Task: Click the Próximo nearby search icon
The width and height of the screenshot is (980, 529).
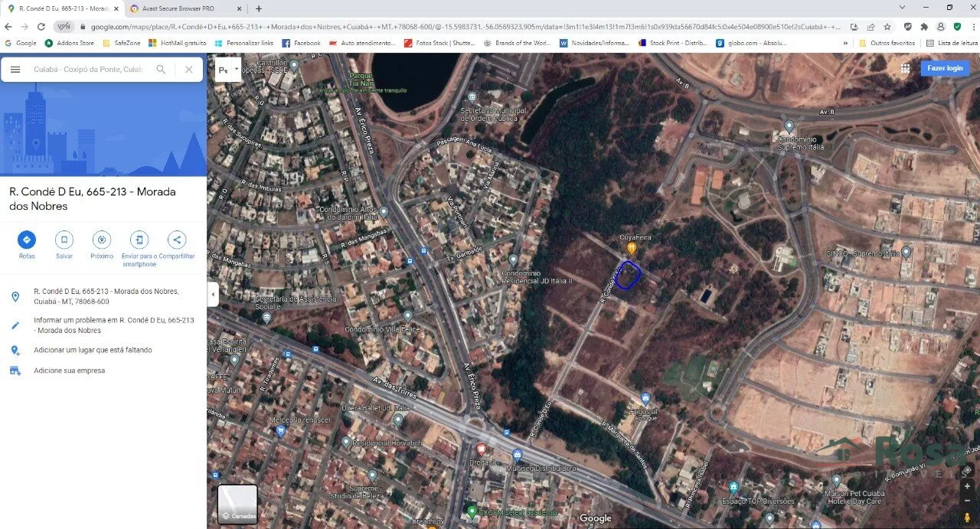Action: click(102, 240)
